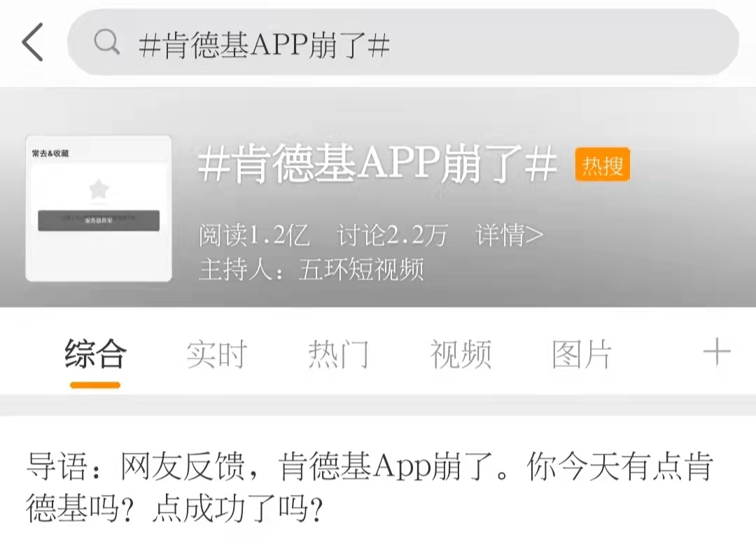
Task: Tap the plus icon beside the tabs
Action: (717, 352)
